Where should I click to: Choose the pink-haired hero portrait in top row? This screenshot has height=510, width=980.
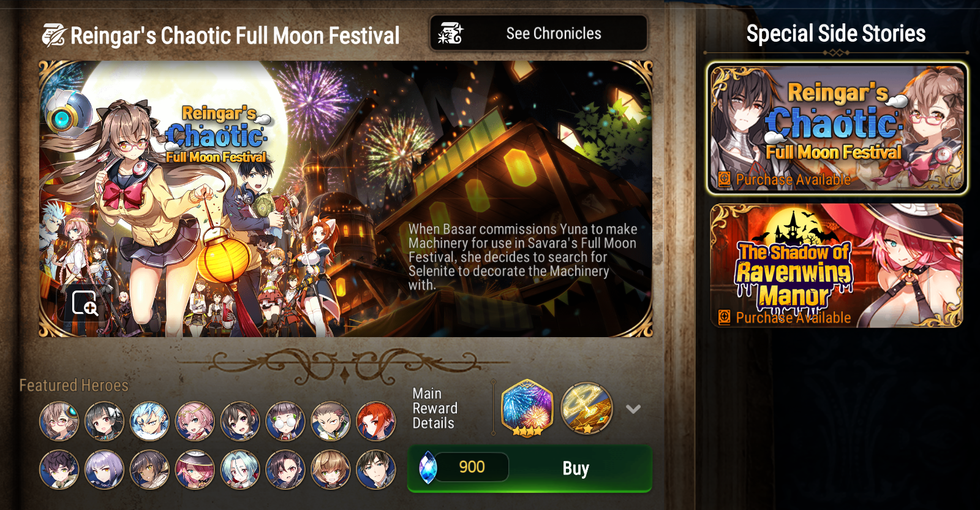pyautogui.click(x=195, y=421)
